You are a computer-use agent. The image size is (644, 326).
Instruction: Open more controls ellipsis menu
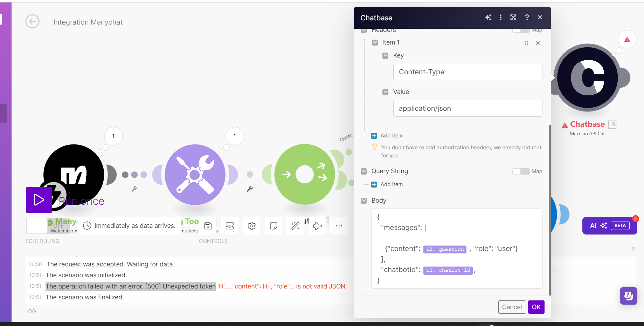coord(339,226)
